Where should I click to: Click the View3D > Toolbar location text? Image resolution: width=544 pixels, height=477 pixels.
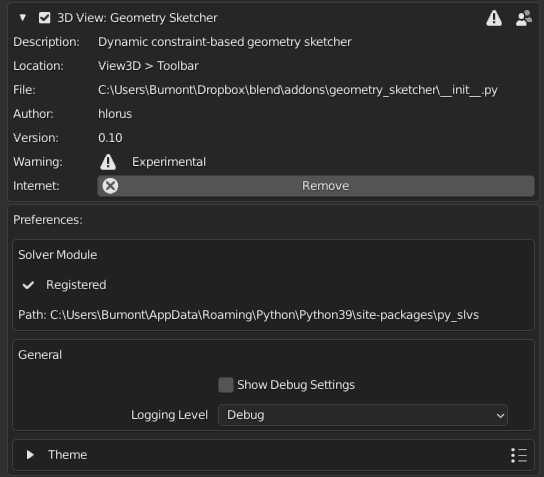148,66
